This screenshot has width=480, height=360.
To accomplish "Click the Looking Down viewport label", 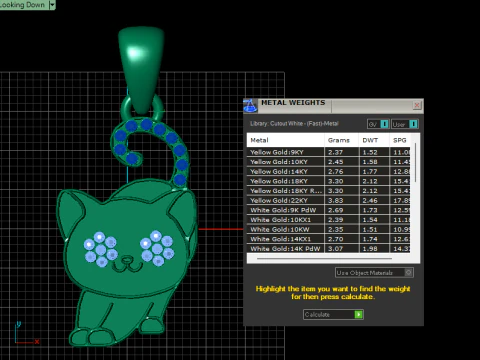I will (x=22, y=5).
